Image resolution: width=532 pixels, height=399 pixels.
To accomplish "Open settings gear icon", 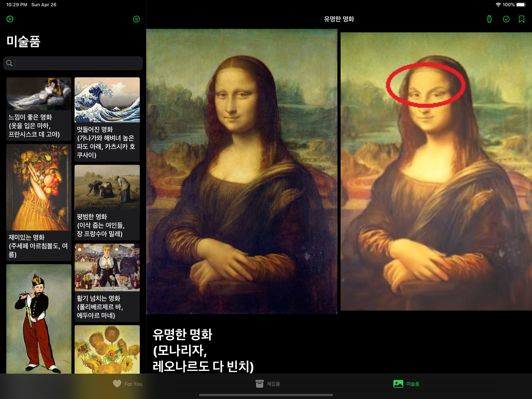I will coord(10,19).
